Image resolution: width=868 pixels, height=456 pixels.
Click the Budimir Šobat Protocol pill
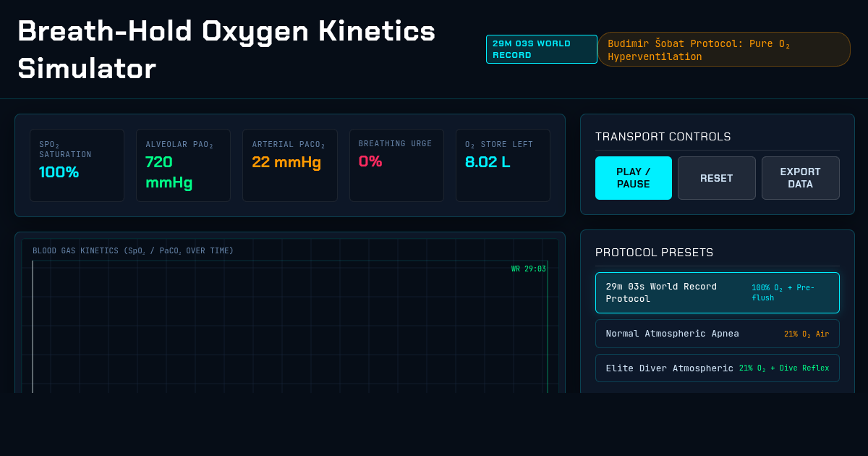tap(724, 49)
